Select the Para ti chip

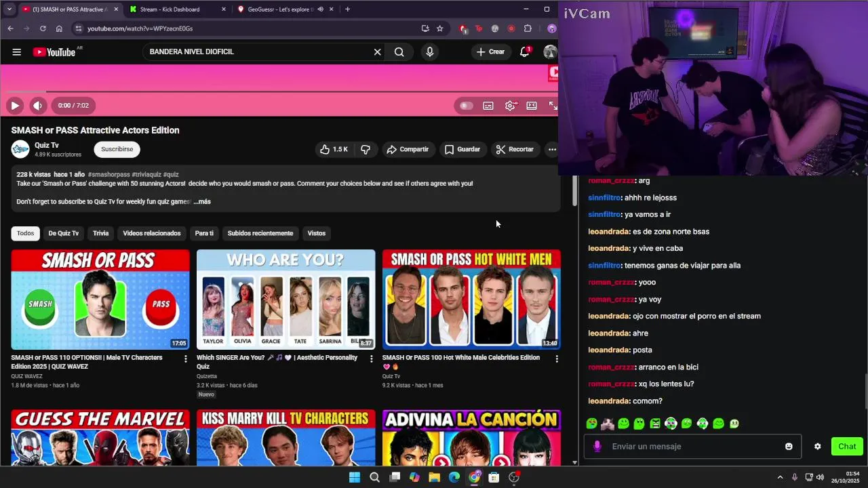(x=204, y=233)
